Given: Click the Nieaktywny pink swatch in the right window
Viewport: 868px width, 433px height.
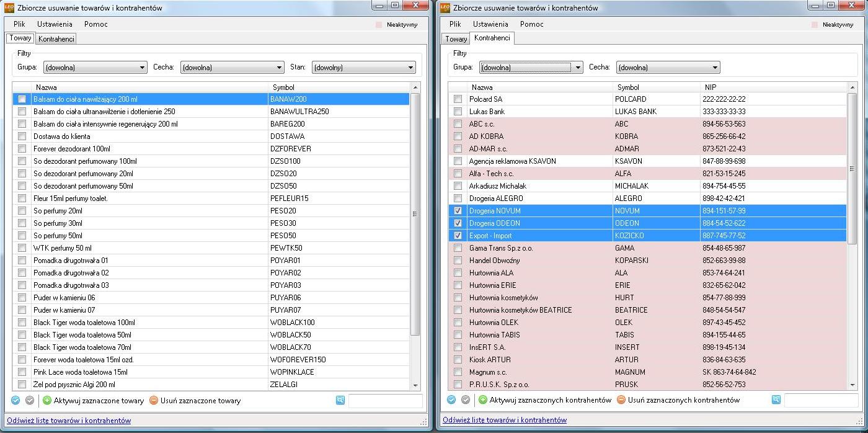Looking at the screenshot, I should coord(815,25).
